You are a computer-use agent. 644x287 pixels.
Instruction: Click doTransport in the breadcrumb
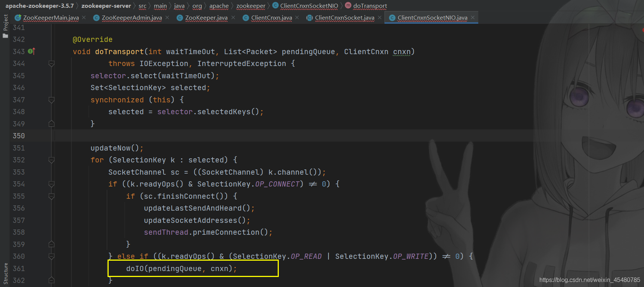pos(370,6)
